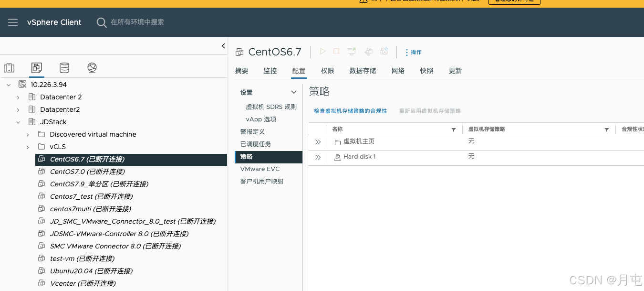Image resolution: width=644 pixels, height=291 pixels.
Task: Expand details of 虚拟机主页 row
Action: (318, 142)
